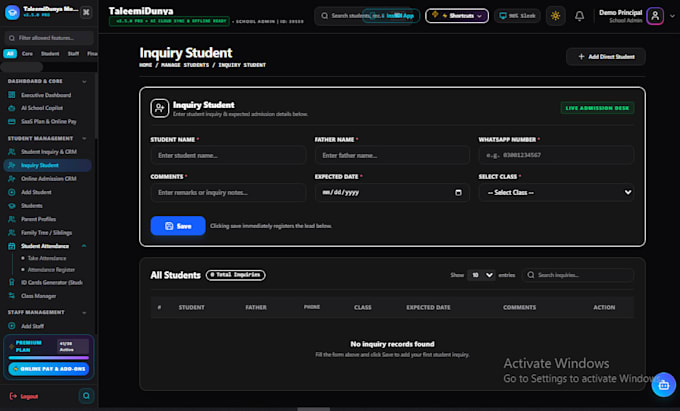
Task: Click the Student column header
Action: tap(191, 307)
